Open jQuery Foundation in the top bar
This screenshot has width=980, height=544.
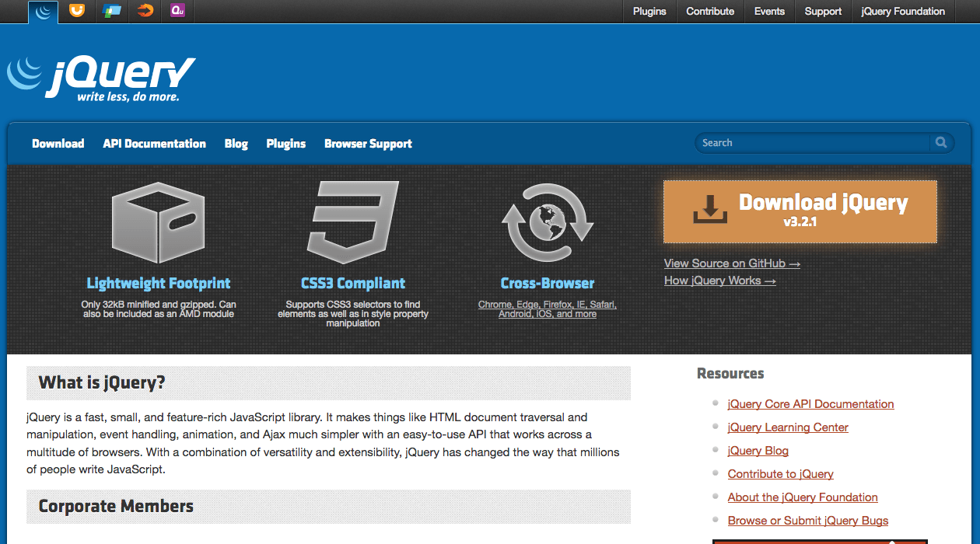click(903, 12)
